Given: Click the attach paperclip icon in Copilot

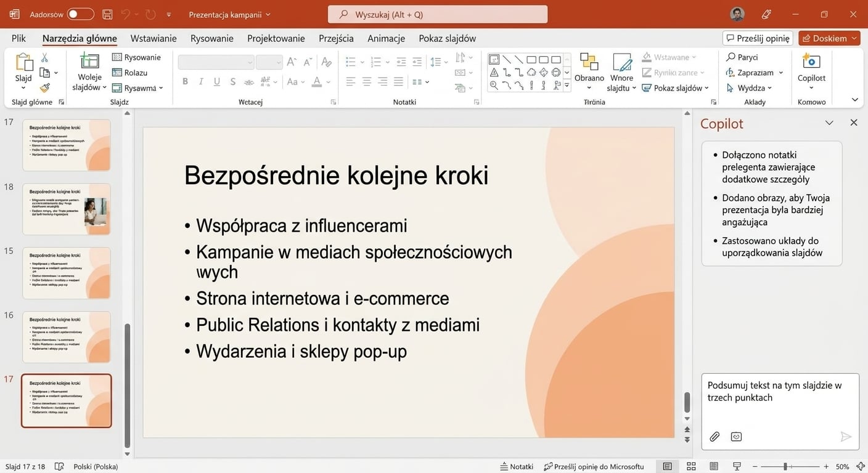Looking at the screenshot, I should point(714,437).
